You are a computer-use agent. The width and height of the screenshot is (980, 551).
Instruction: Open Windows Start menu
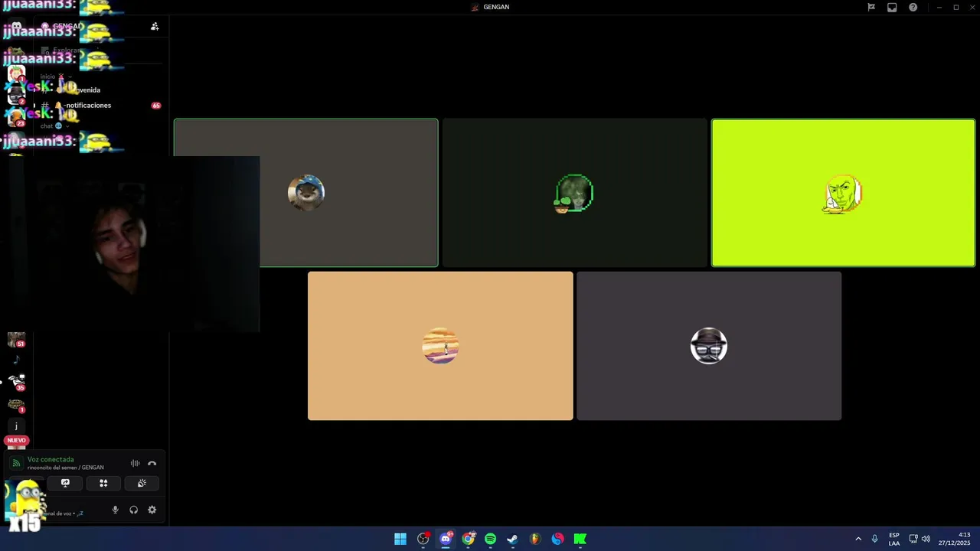point(400,539)
